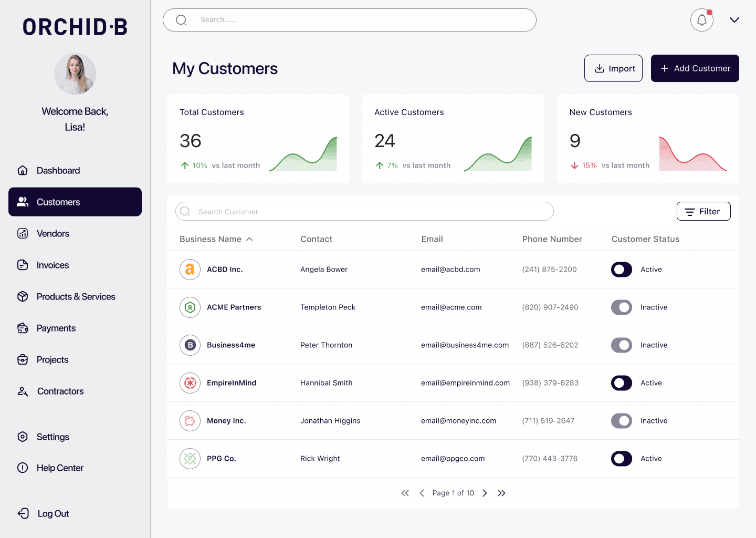Image resolution: width=756 pixels, height=538 pixels.
Task: Click the ORCHID·B logo
Action: tap(75, 27)
